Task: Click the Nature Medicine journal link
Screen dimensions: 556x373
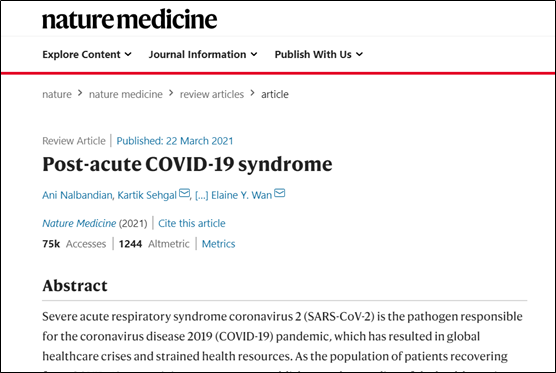Action: click(79, 223)
